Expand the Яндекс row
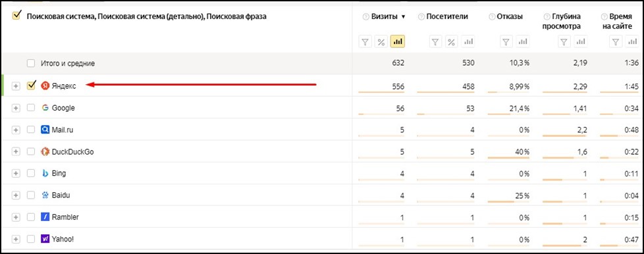This screenshot has width=644, height=254. [x=16, y=86]
